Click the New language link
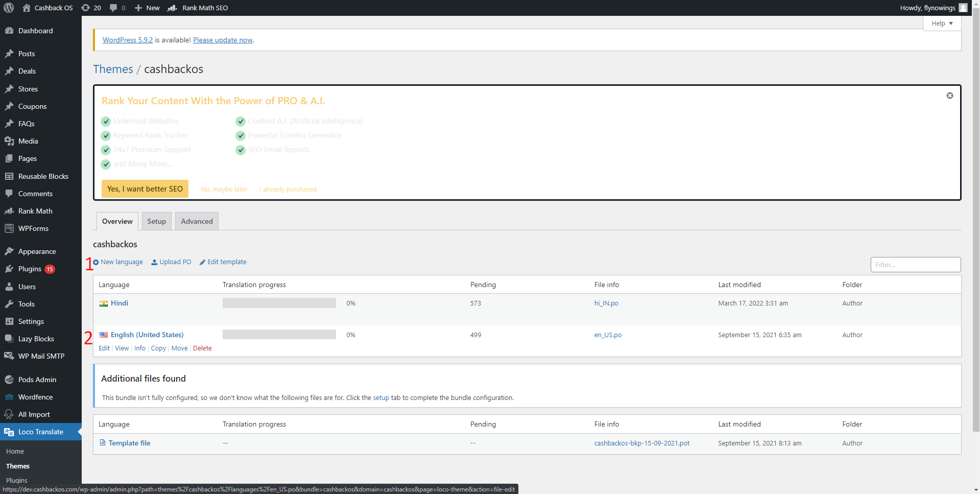The height and width of the screenshot is (494, 980). (121, 262)
